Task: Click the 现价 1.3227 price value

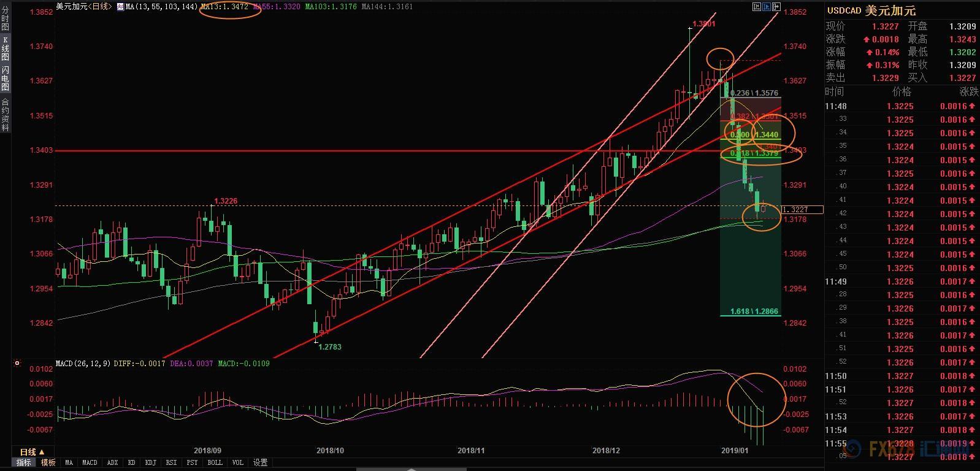Action: (x=885, y=26)
